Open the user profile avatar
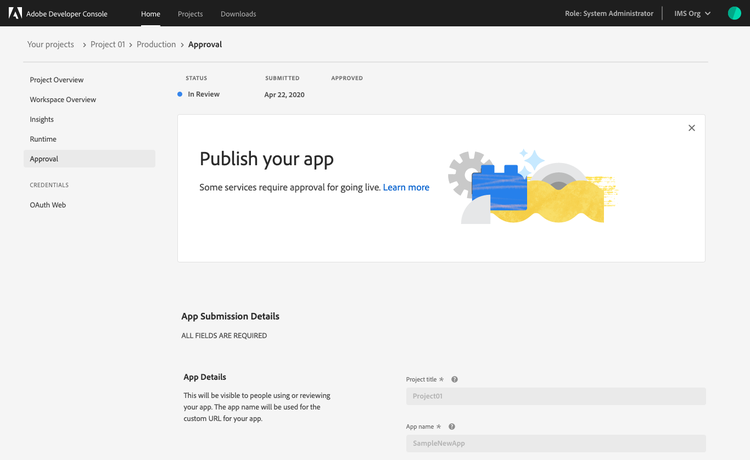 pos(734,13)
